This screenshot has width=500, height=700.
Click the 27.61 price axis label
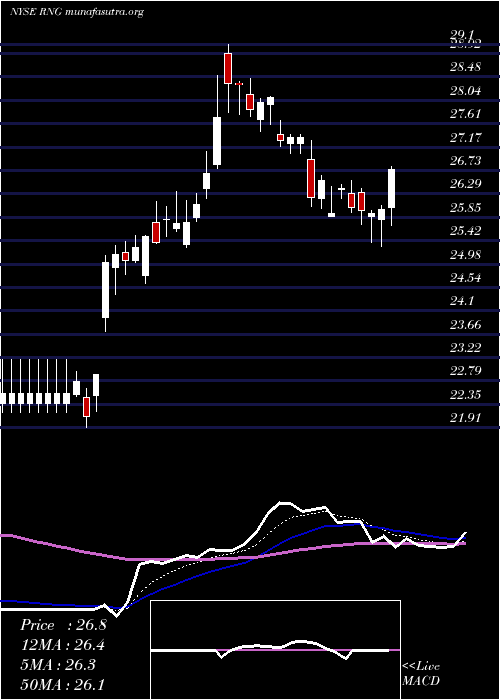coord(465,114)
